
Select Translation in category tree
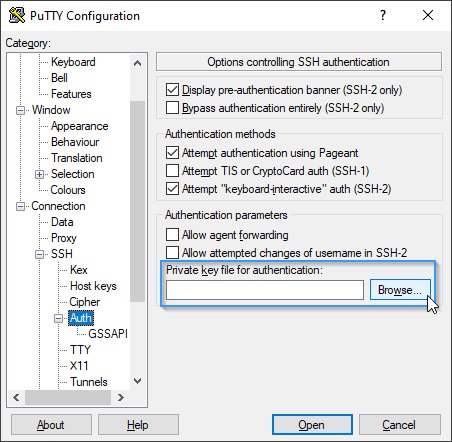coord(77,158)
